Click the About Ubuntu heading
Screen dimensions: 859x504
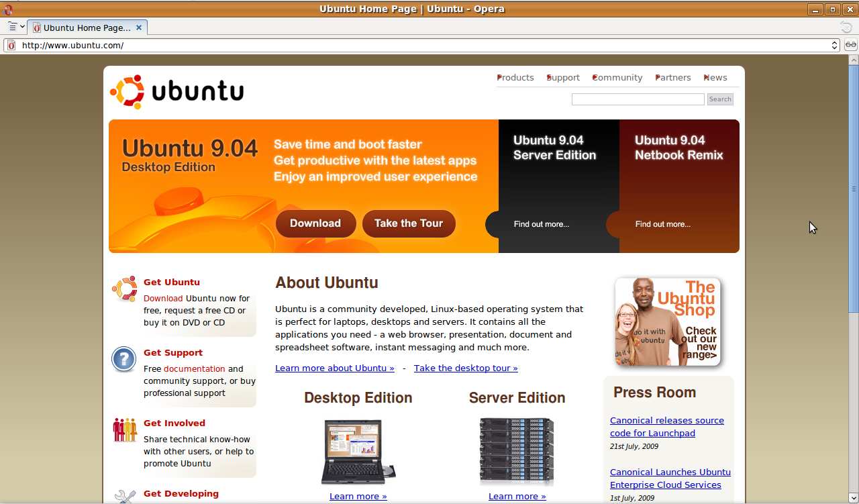click(x=327, y=283)
